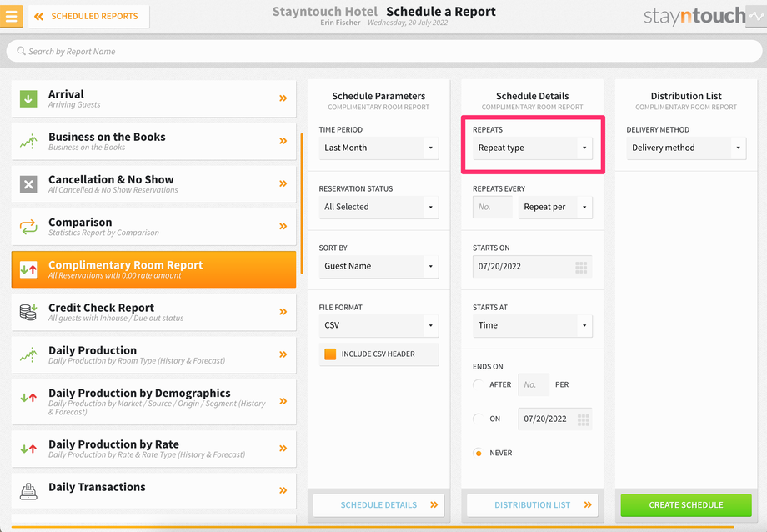Viewport: 767px width, 532px height.
Task: Open the Repeat type dropdown
Action: 532,148
